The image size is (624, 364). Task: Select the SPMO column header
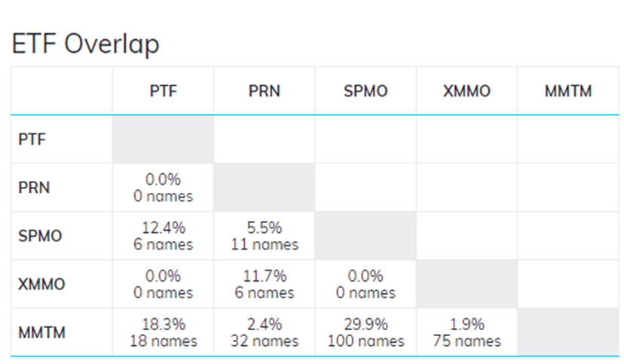tap(366, 91)
